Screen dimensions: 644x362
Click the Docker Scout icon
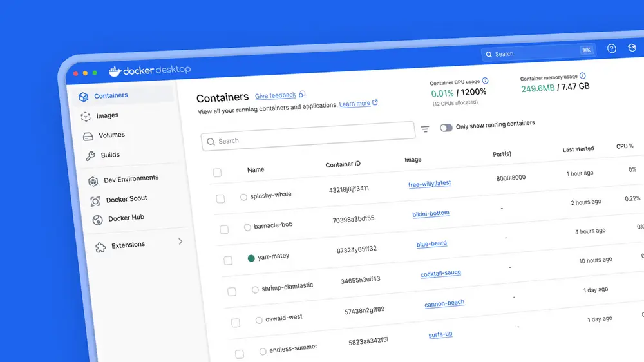pos(95,201)
